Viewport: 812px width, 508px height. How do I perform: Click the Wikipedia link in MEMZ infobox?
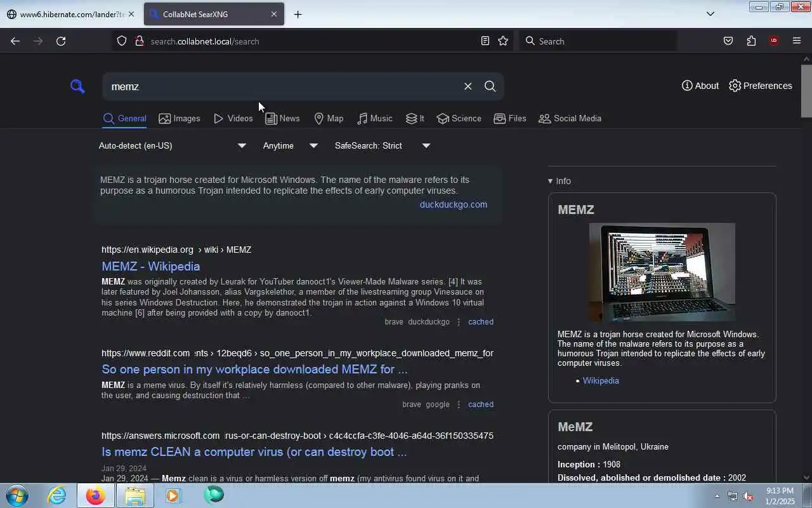pyautogui.click(x=601, y=381)
